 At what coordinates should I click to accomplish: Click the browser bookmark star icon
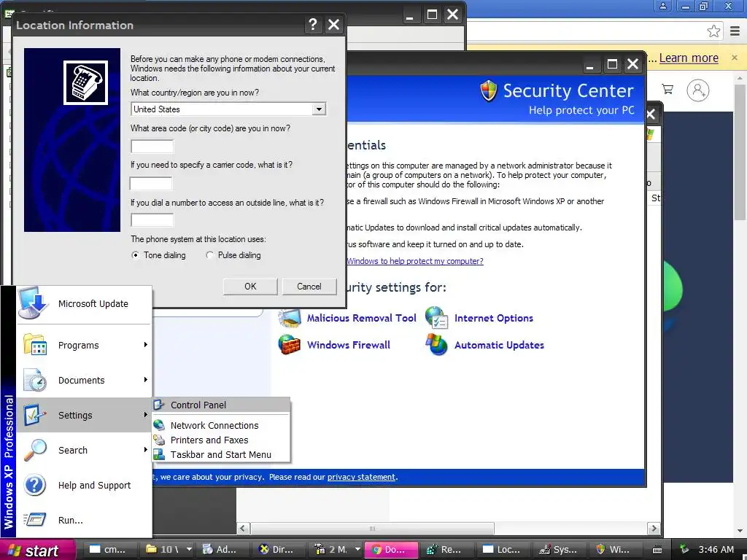[x=713, y=31]
